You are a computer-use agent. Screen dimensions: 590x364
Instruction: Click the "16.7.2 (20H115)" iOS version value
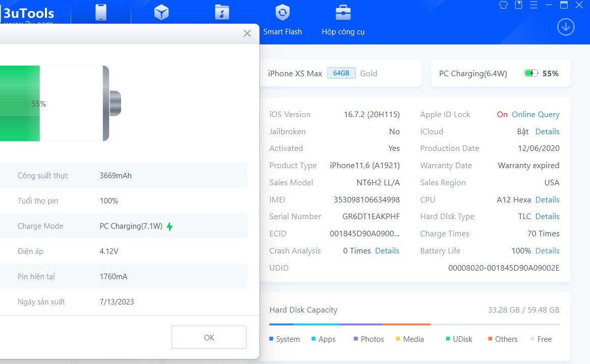(x=372, y=115)
